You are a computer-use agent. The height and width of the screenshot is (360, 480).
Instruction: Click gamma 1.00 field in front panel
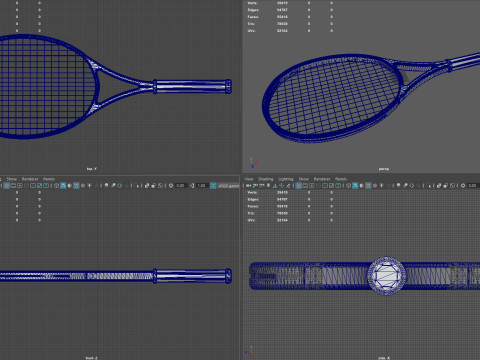click(x=202, y=186)
